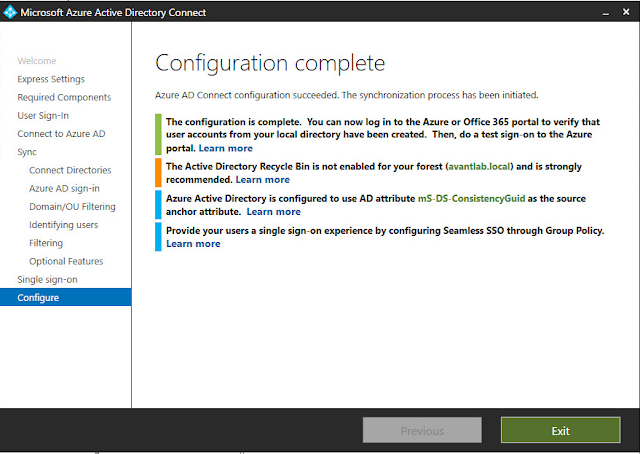
Task: Click the Azure AD Connect title bar logo
Action: click(10, 12)
